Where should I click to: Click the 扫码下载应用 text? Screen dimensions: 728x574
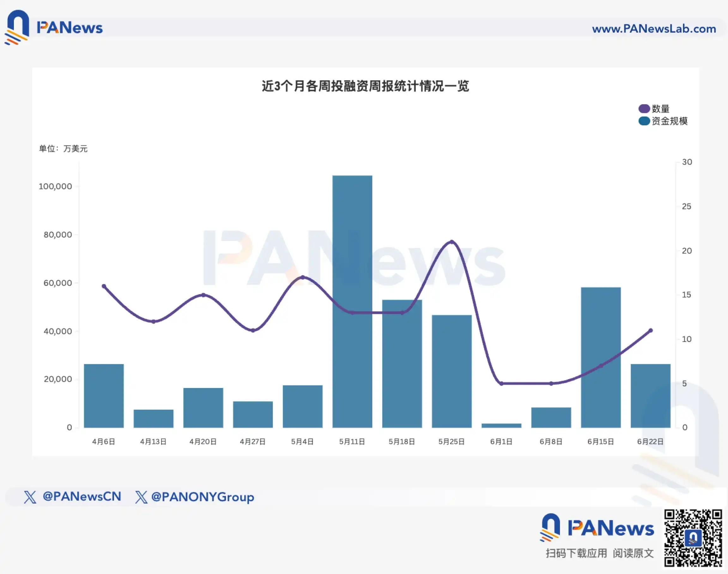[x=576, y=553]
